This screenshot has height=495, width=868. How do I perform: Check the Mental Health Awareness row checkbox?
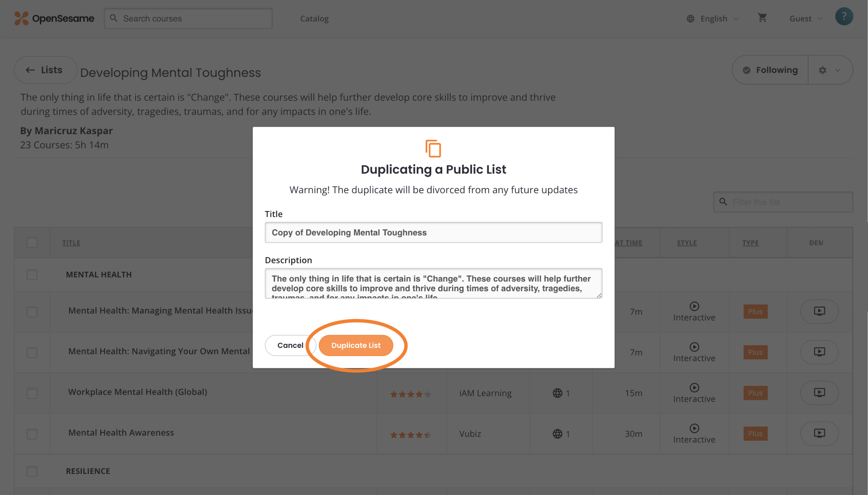pyautogui.click(x=32, y=434)
